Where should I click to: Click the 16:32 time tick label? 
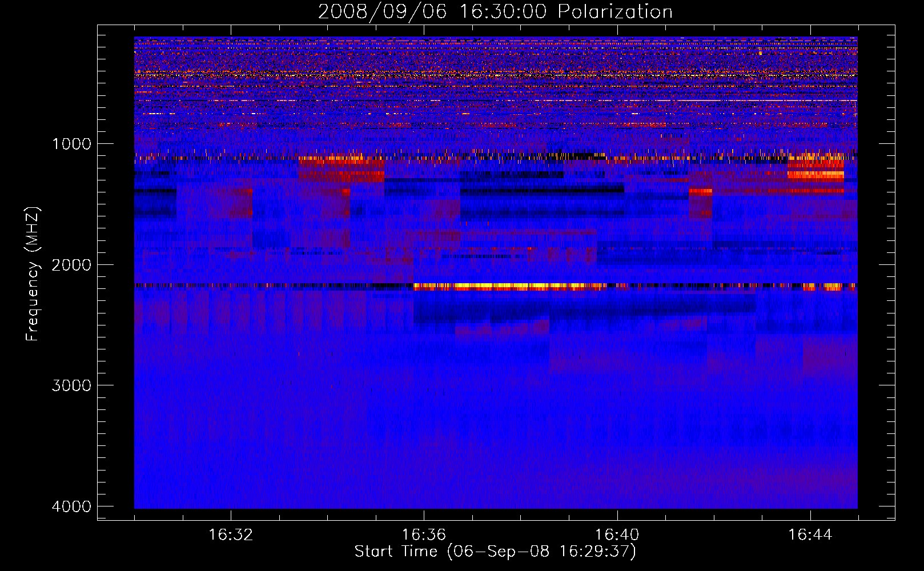tap(231, 535)
